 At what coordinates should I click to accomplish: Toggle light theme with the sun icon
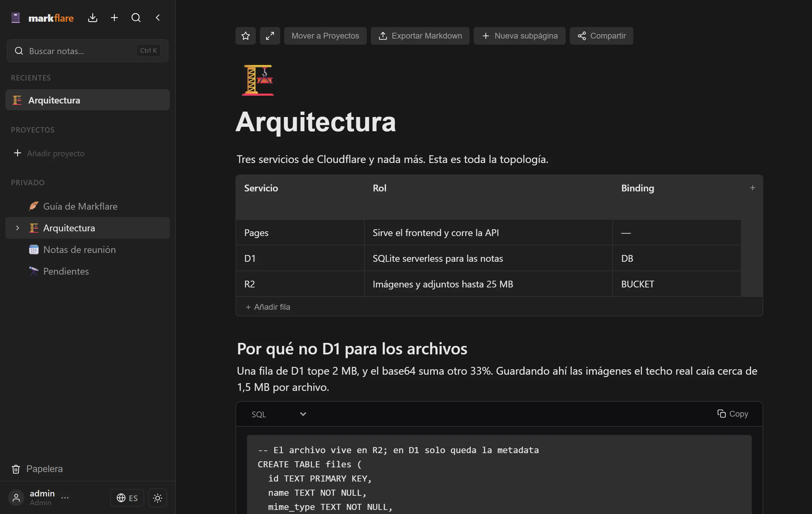tap(158, 498)
